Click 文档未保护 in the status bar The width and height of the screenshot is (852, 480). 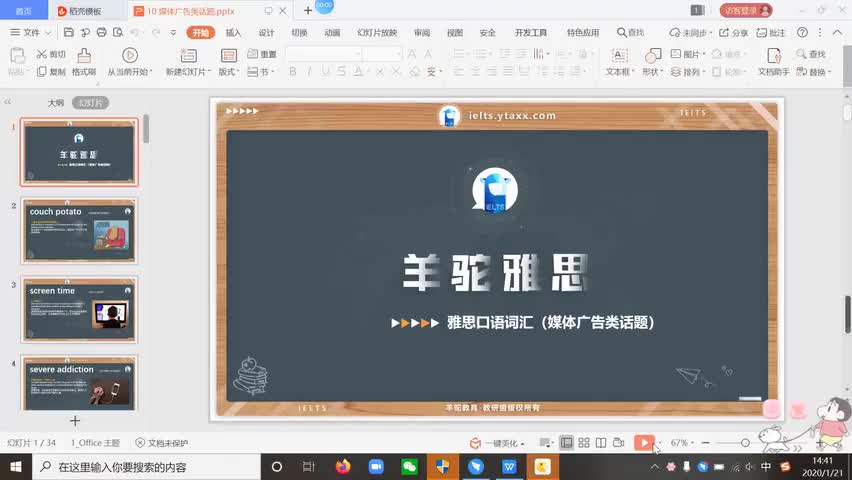coord(162,443)
